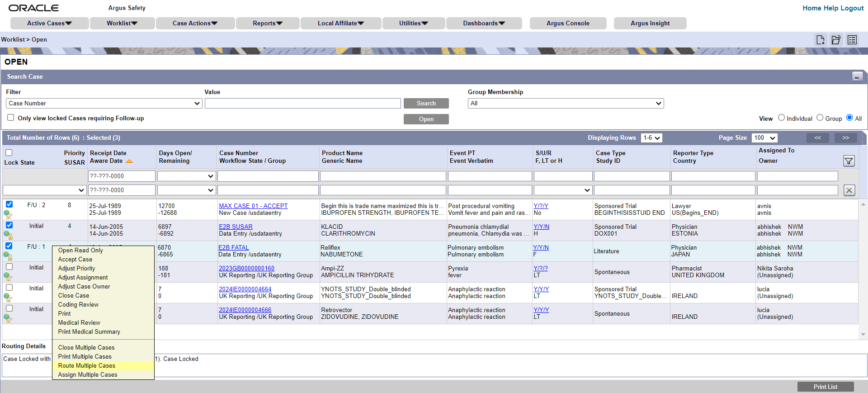Image resolution: width=868 pixels, height=393 pixels.
Task: Check the 2024IE0000004664 row checkbox
Action: (9, 288)
